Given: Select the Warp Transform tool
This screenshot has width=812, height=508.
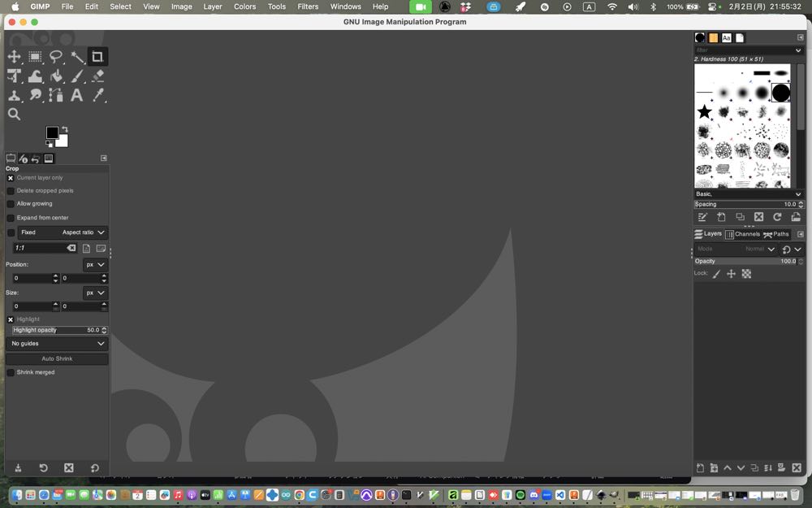Looking at the screenshot, I should pos(35,76).
